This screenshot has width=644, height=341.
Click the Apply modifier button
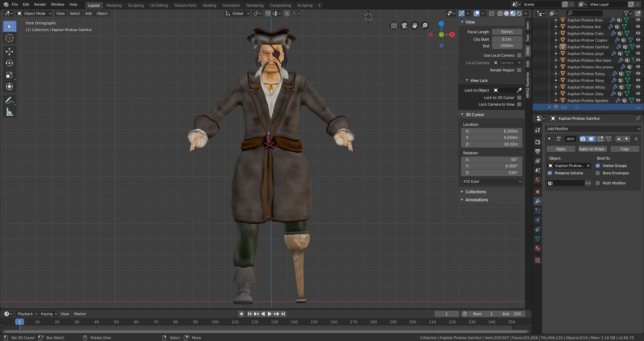pos(561,149)
